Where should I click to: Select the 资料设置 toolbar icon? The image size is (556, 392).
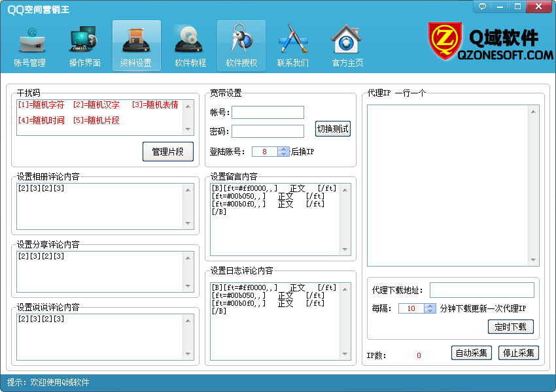[x=137, y=46]
